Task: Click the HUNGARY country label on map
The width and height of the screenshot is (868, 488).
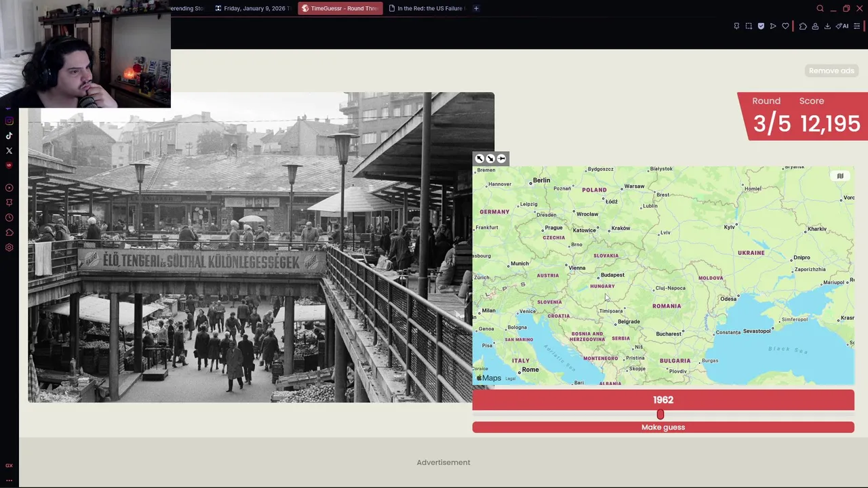Action: (602, 286)
